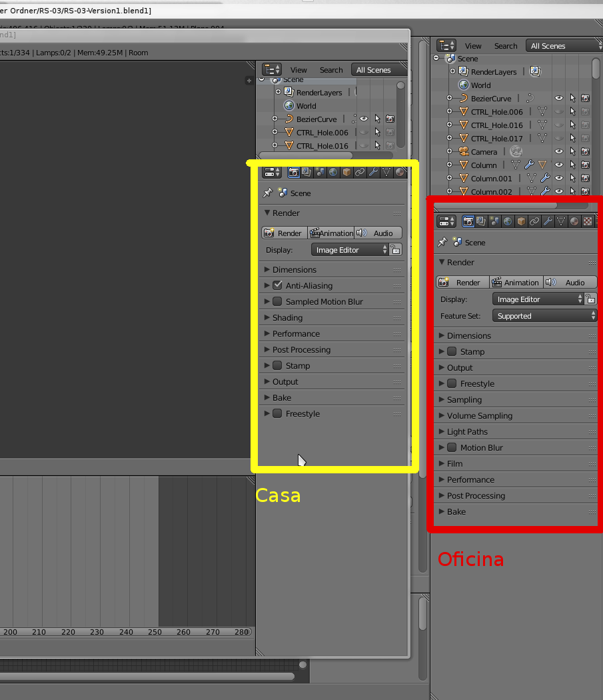Open Search menu in front window outliner

331,69
